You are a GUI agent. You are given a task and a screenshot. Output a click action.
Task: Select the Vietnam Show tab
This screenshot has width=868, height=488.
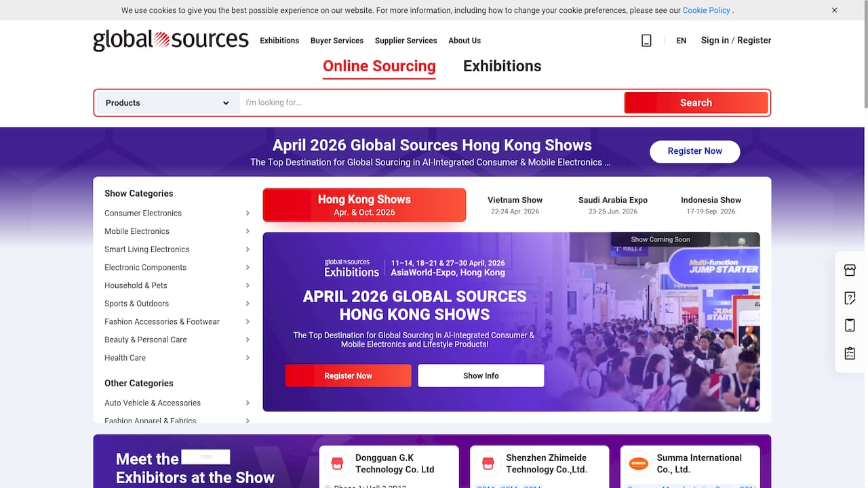coord(515,205)
